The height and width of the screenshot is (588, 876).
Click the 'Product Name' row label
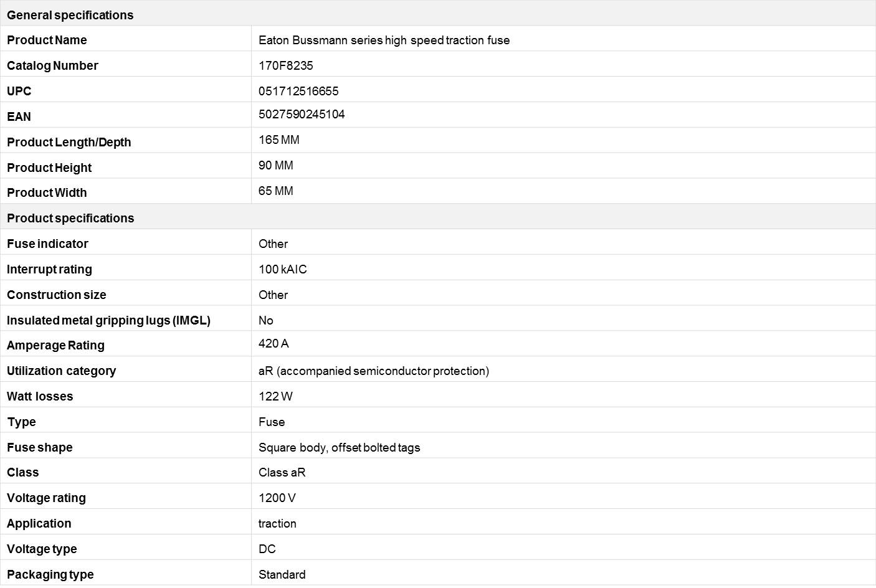(47, 40)
